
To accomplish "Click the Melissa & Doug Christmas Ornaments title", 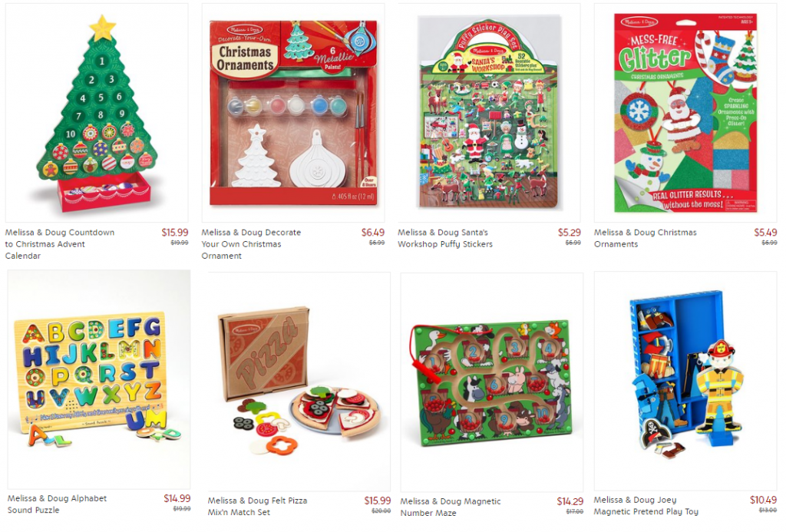I will coord(645,238).
